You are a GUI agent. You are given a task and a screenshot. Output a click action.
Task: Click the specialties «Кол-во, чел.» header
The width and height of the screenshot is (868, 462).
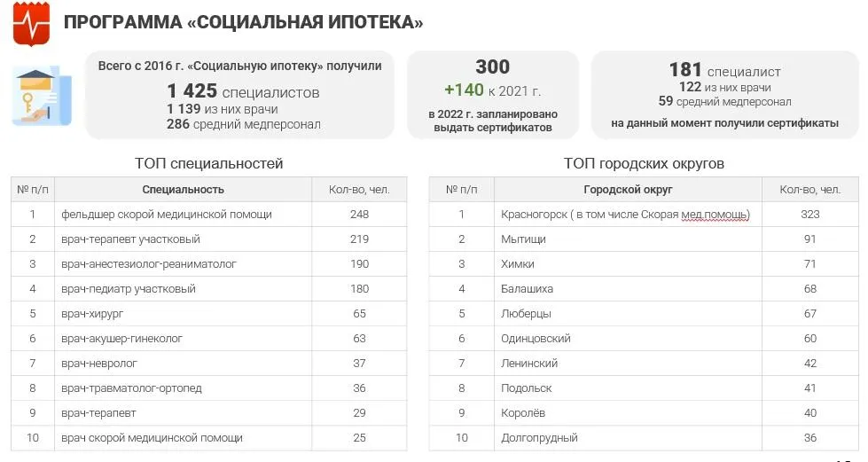(x=359, y=190)
